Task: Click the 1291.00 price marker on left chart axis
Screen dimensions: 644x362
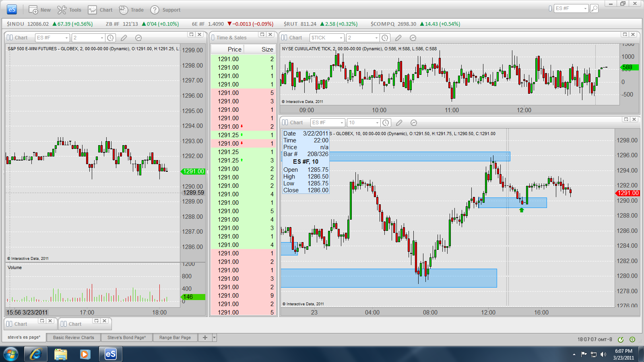Action: point(193,171)
